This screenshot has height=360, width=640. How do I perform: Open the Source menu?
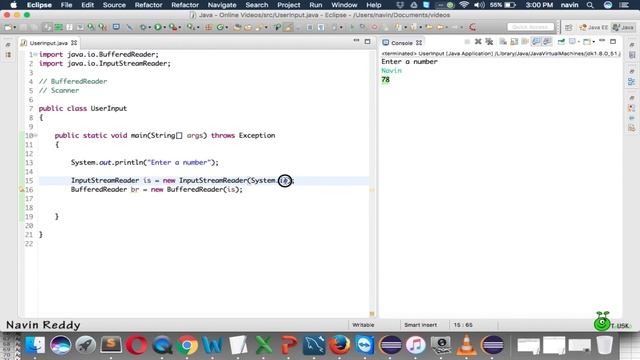coord(114,5)
